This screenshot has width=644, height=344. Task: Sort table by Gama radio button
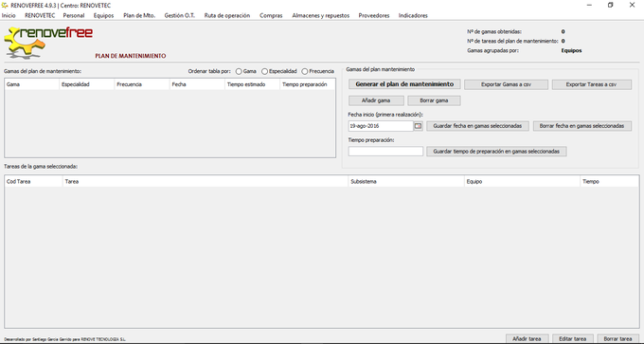coord(239,71)
